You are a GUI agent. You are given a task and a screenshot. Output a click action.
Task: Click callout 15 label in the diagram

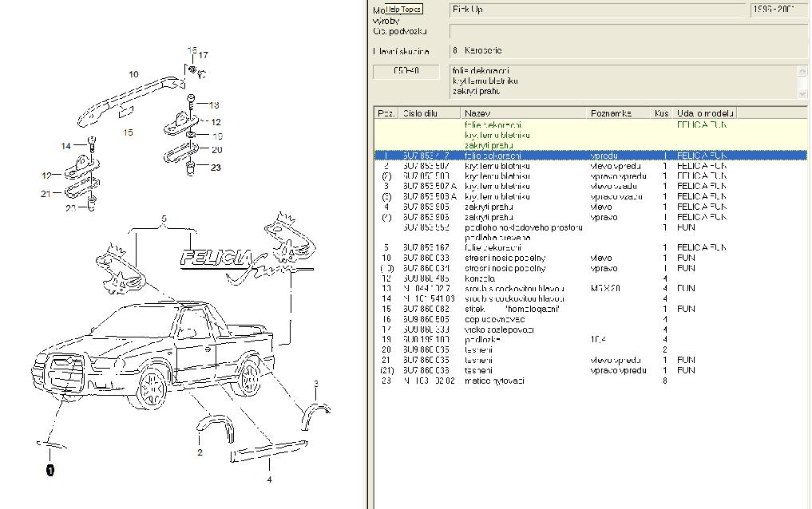[x=128, y=132]
